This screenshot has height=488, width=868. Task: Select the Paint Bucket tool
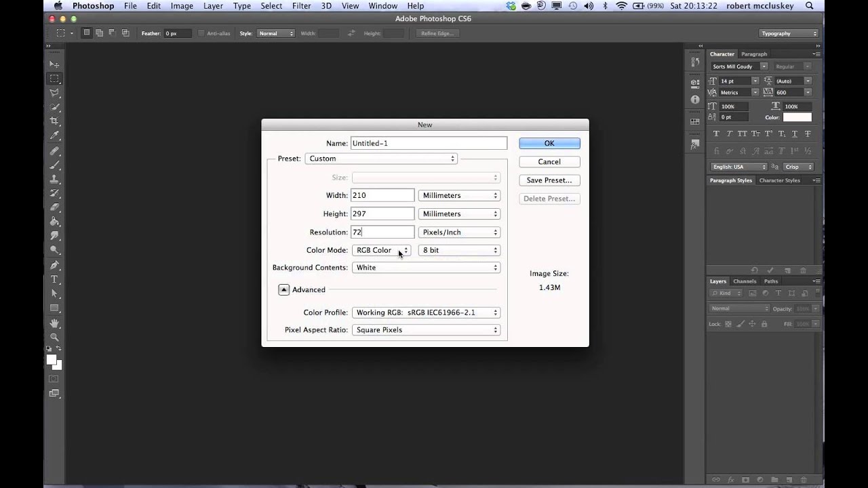(54, 222)
